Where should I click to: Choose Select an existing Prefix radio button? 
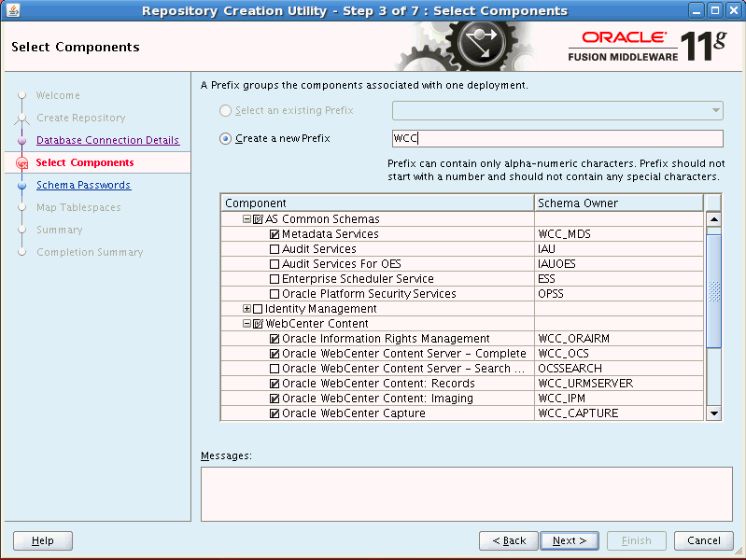tap(226, 110)
